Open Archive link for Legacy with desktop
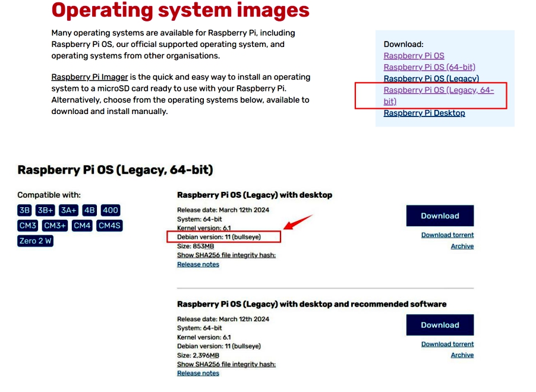This screenshot has height=392, width=536. pos(462,246)
